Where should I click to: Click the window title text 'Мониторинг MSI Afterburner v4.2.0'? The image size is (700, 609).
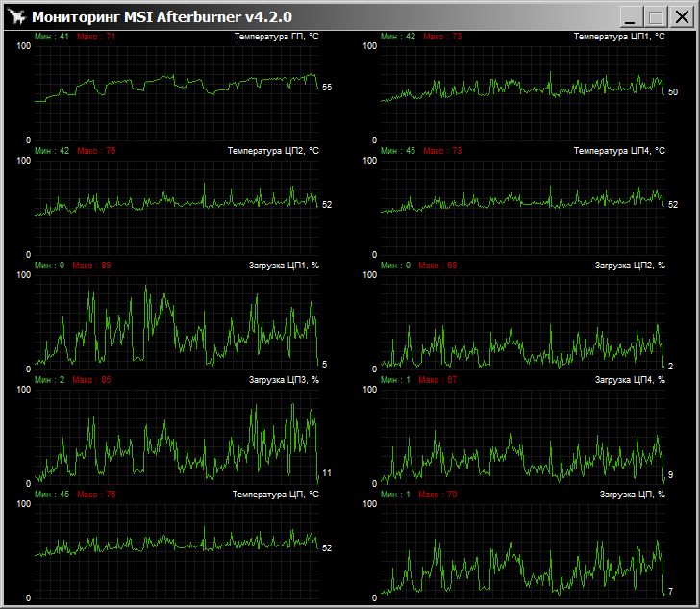coord(162,16)
